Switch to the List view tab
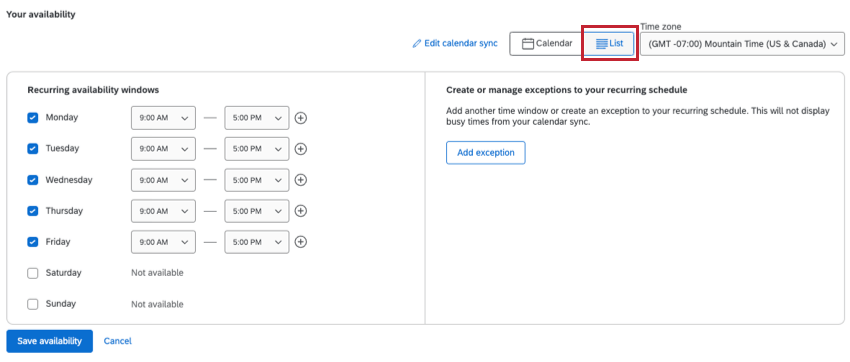 (x=609, y=44)
